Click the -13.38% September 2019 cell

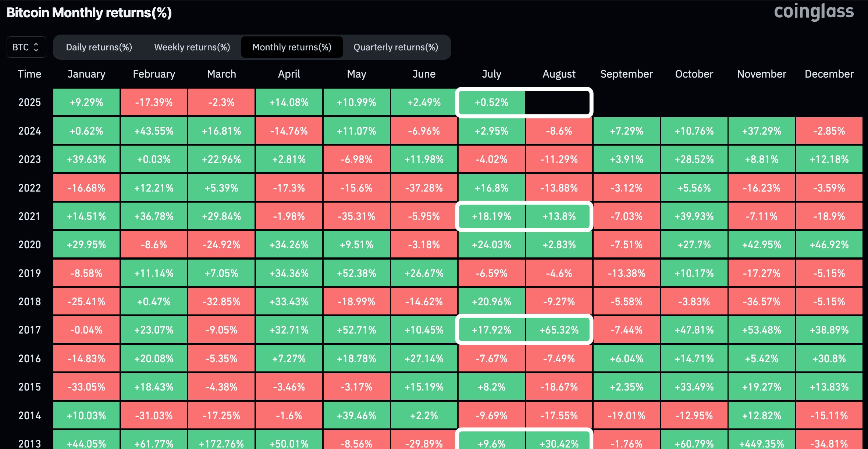coord(626,273)
